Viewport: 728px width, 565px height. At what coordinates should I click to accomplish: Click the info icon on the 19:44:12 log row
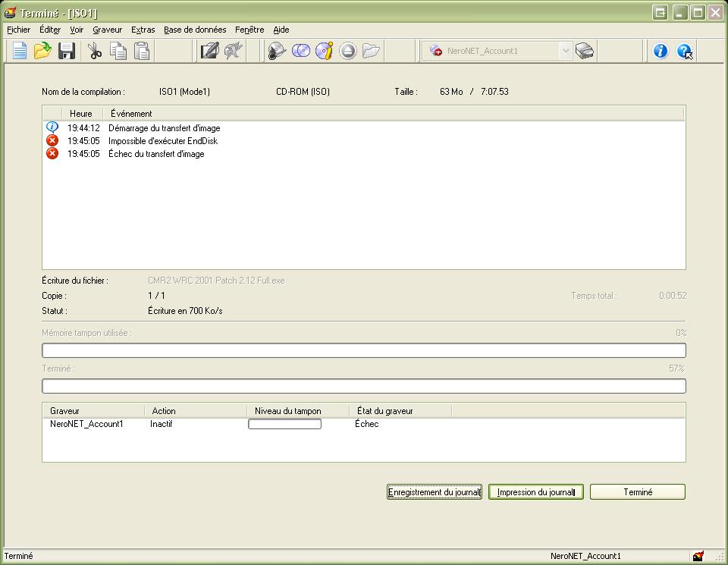click(52, 127)
